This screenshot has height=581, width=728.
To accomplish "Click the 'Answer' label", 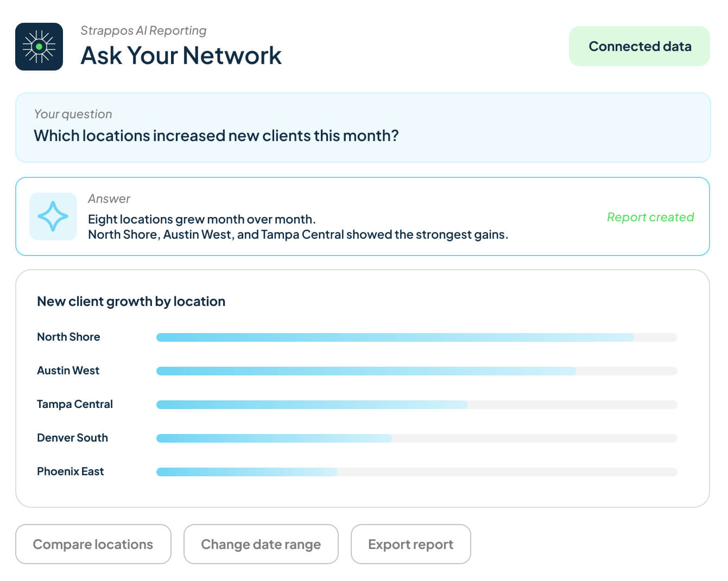I will 109,199.
